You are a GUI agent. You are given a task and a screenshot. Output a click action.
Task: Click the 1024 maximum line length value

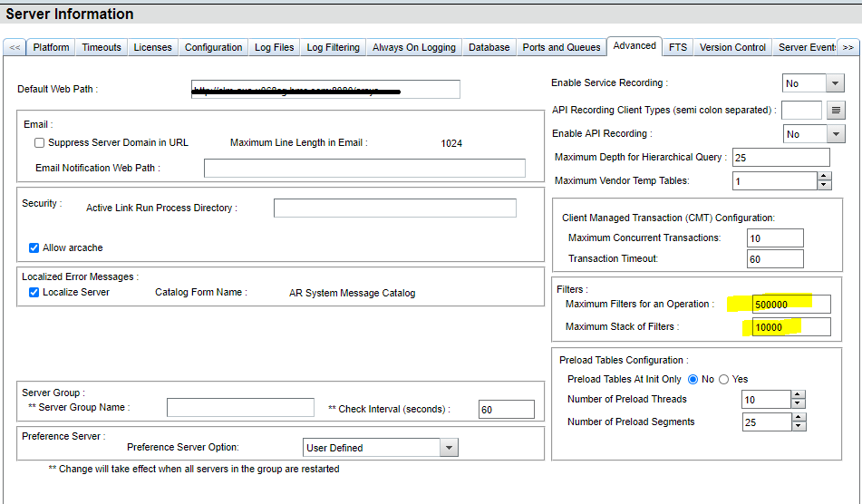451,143
